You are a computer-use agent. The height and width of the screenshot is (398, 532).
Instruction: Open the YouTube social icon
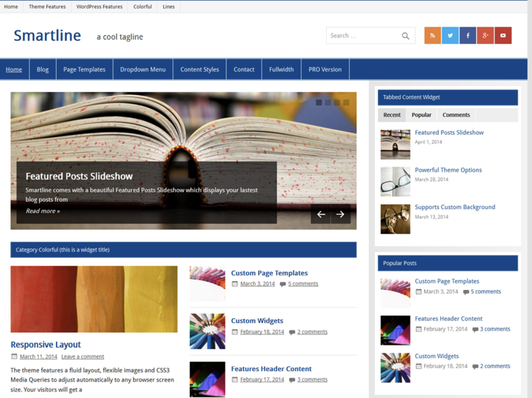pyautogui.click(x=503, y=36)
